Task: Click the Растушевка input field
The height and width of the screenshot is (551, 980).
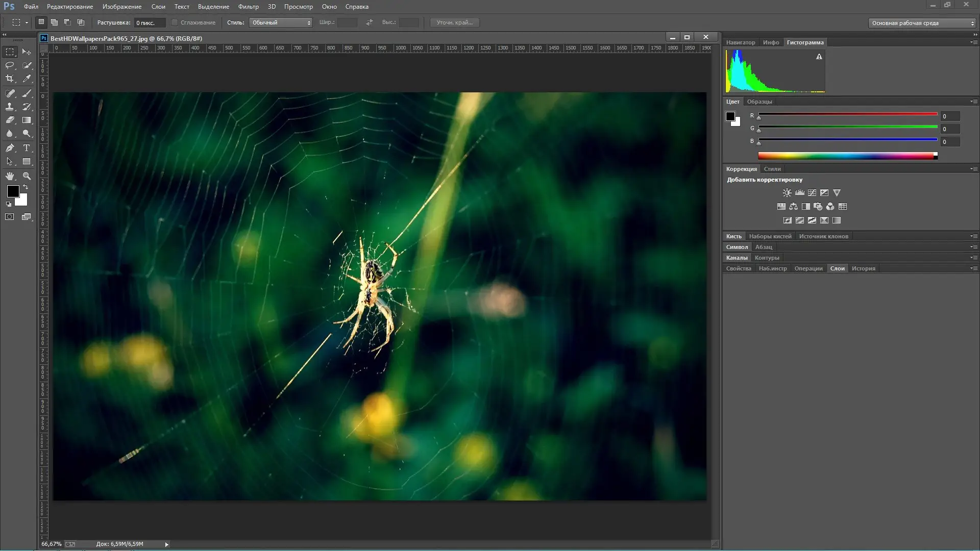Action: pos(149,23)
